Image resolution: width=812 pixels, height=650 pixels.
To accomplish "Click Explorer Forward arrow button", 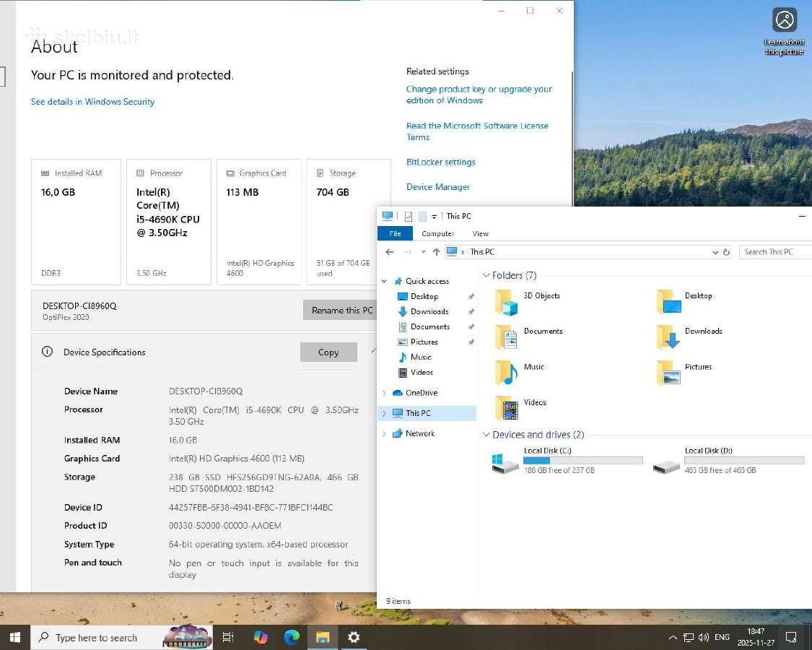I will click(408, 252).
